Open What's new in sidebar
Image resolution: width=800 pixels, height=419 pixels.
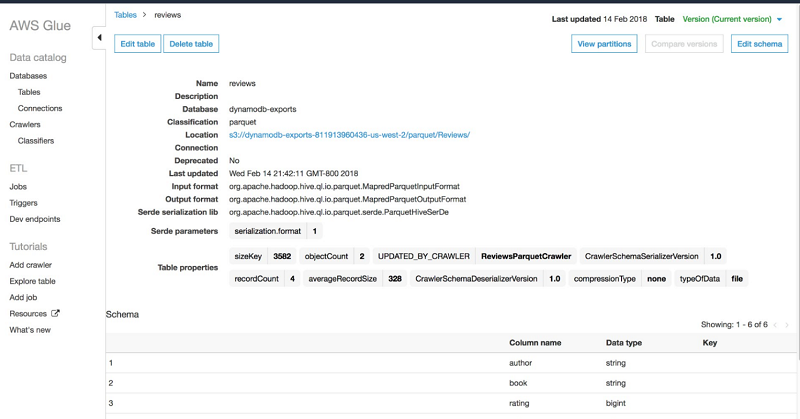pyautogui.click(x=30, y=330)
